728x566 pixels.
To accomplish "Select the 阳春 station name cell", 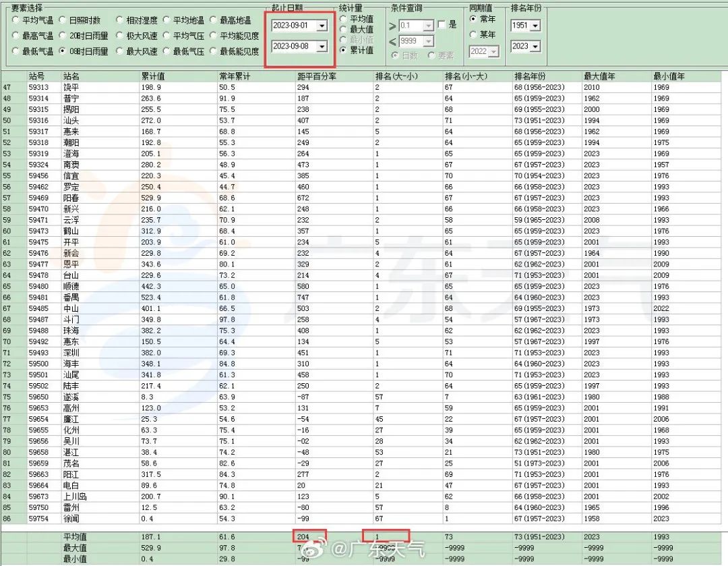I will [x=71, y=198].
